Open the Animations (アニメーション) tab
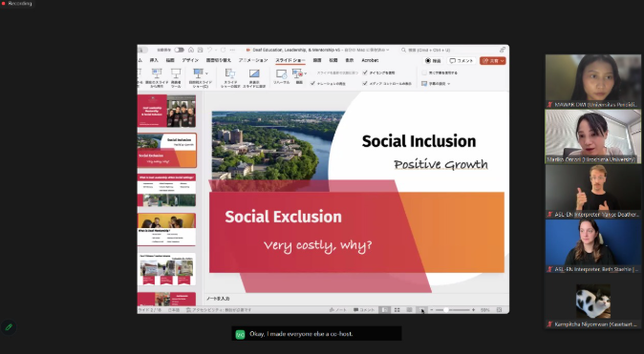644x354 pixels. [253, 60]
